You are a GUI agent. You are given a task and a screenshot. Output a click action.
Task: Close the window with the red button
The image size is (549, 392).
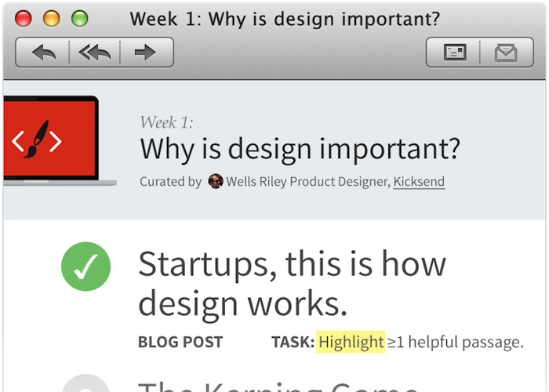coord(24,19)
